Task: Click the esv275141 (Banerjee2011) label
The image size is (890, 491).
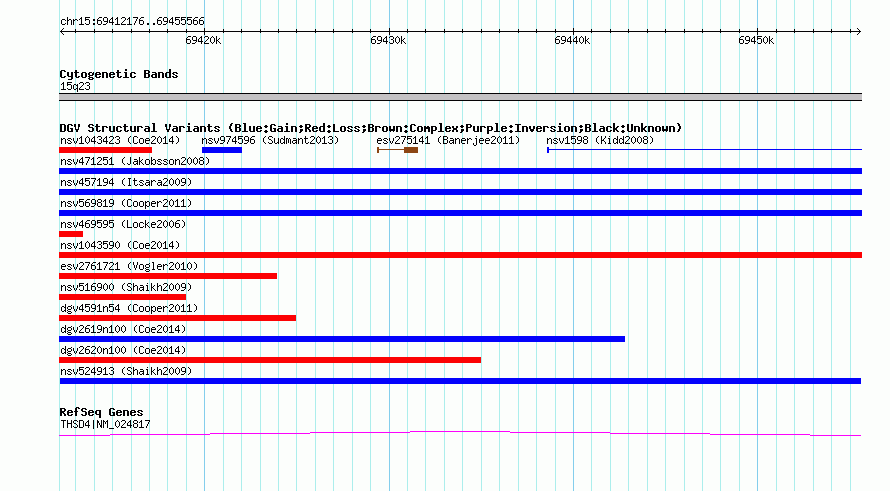Action: click(448, 140)
